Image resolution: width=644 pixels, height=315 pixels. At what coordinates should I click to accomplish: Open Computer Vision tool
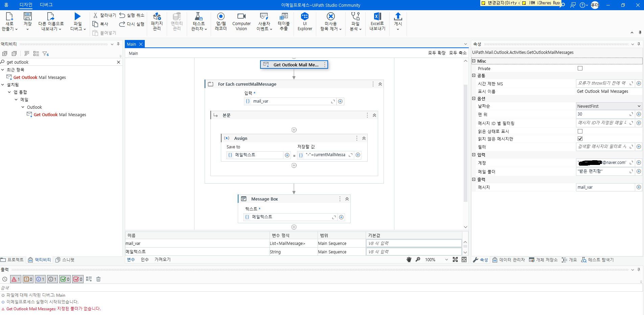[x=241, y=16]
